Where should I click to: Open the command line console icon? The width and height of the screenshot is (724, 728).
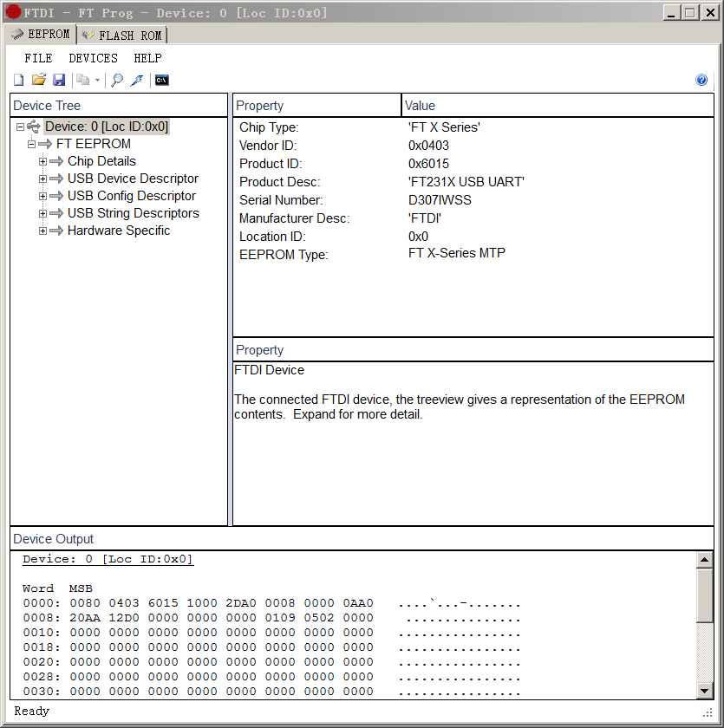coord(161,80)
